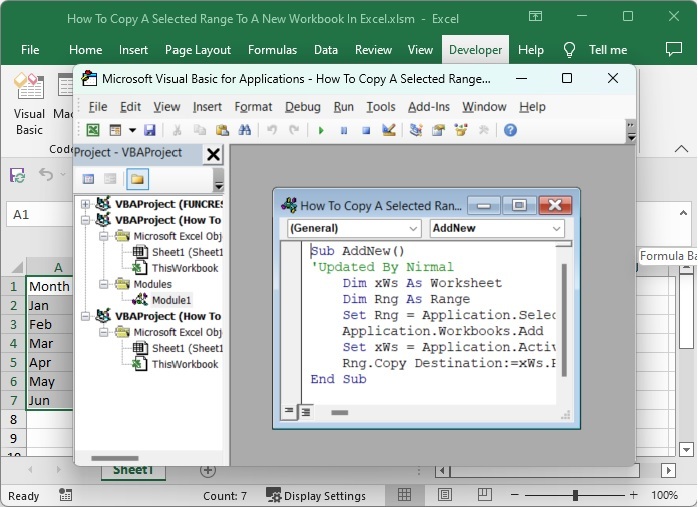The width and height of the screenshot is (698, 507).
Task: Click Excel Undo arrow in quick access
Action: [46, 174]
